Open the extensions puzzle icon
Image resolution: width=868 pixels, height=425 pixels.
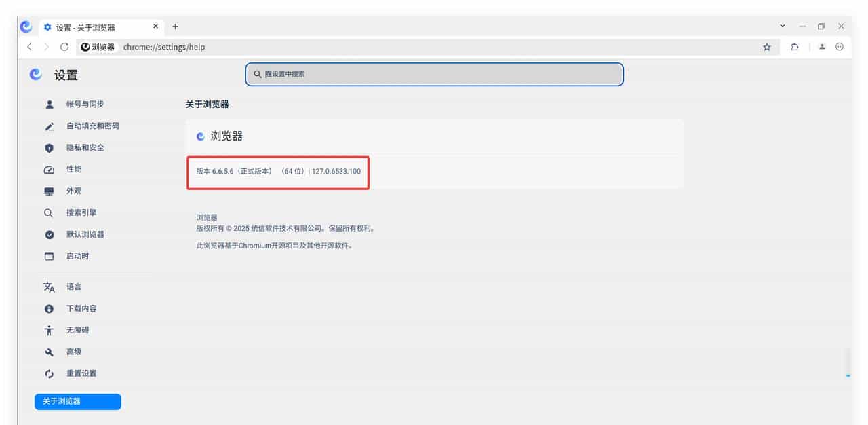794,47
